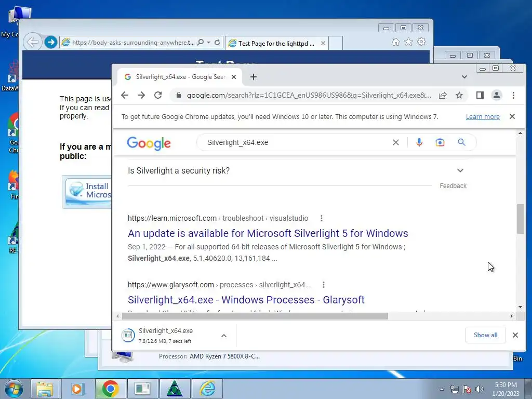
Task: Open the Action Center flag in the tray
Action: [x=467, y=389]
